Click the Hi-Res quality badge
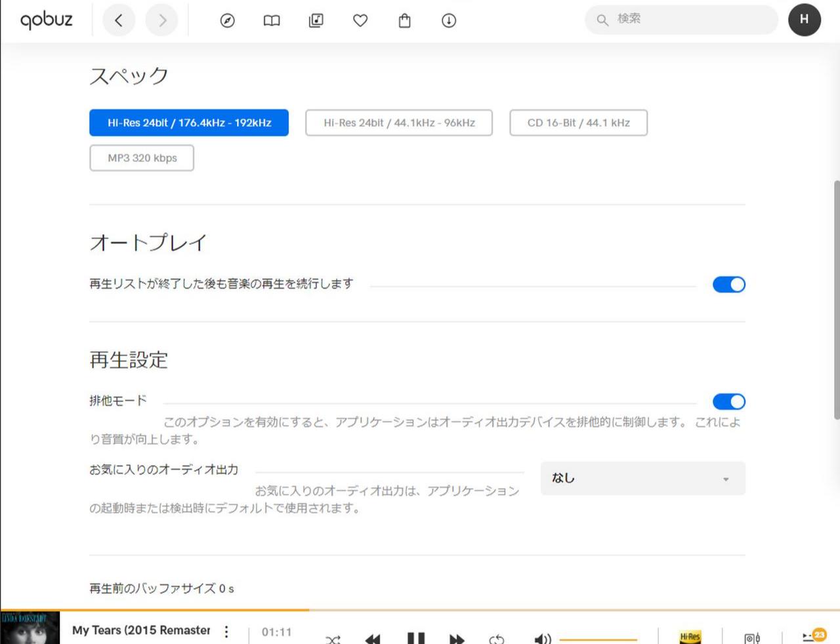Image resolution: width=840 pixels, height=644 pixels. (690, 637)
